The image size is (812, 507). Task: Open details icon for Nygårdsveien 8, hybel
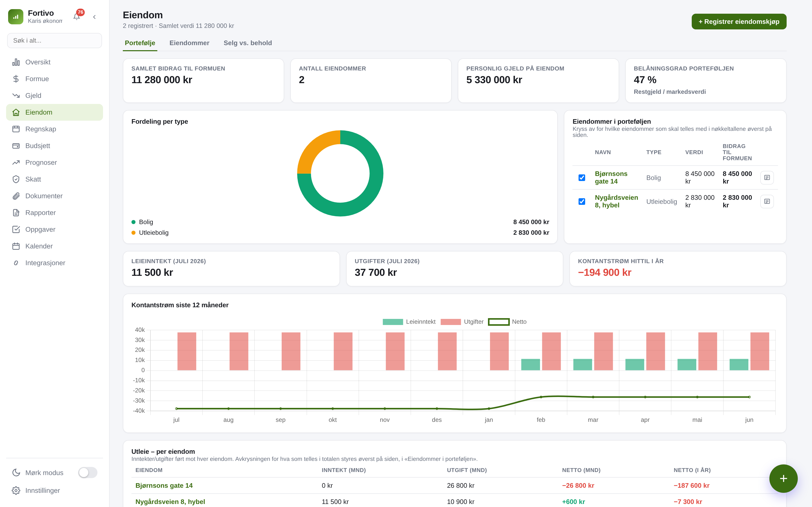[767, 201]
